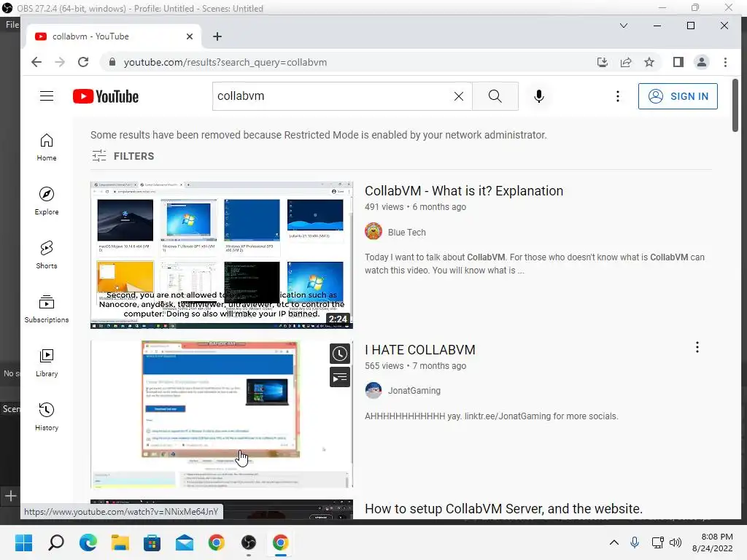This screenshot has height=560, width=747.
Task: Open Chrome side panel
Action: coord(678,63)
